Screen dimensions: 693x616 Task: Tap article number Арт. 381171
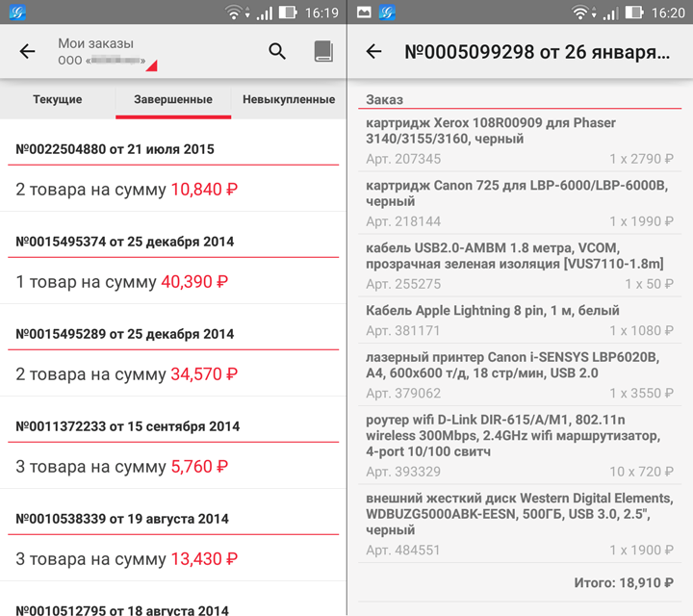coord(403,330)
